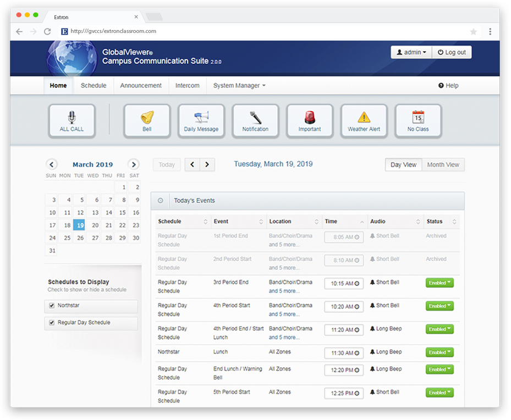Image resolution: width=511 pixels, height=420 pixels.
Task: Open Enabled dropdown for 3rd Period End
Action: [x=439, y=283]
